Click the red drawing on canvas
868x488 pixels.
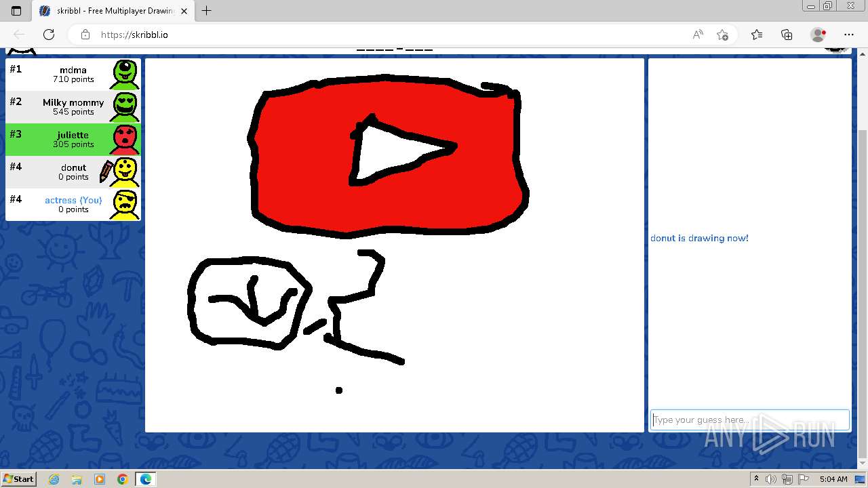387,158
